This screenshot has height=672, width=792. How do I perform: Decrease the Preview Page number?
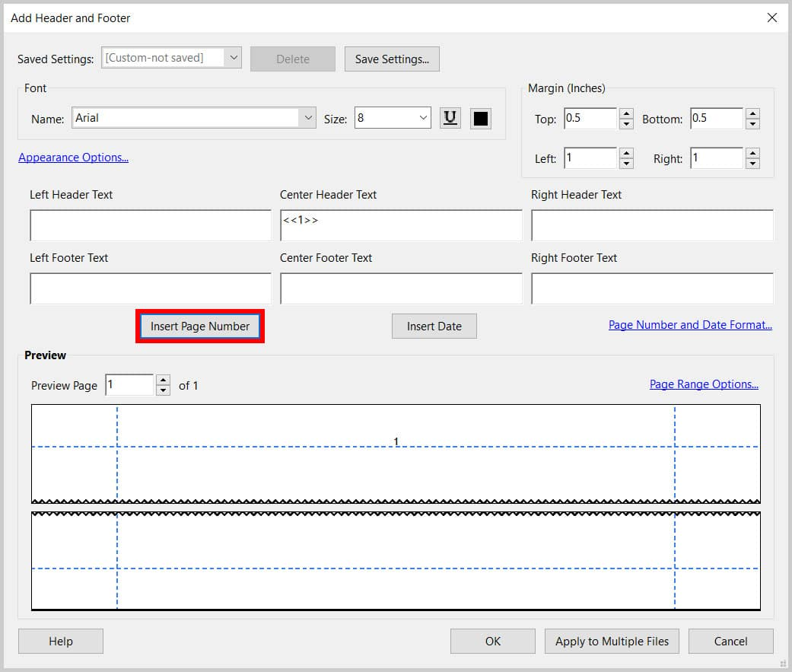pyautogui.click(x=162, y=390)
